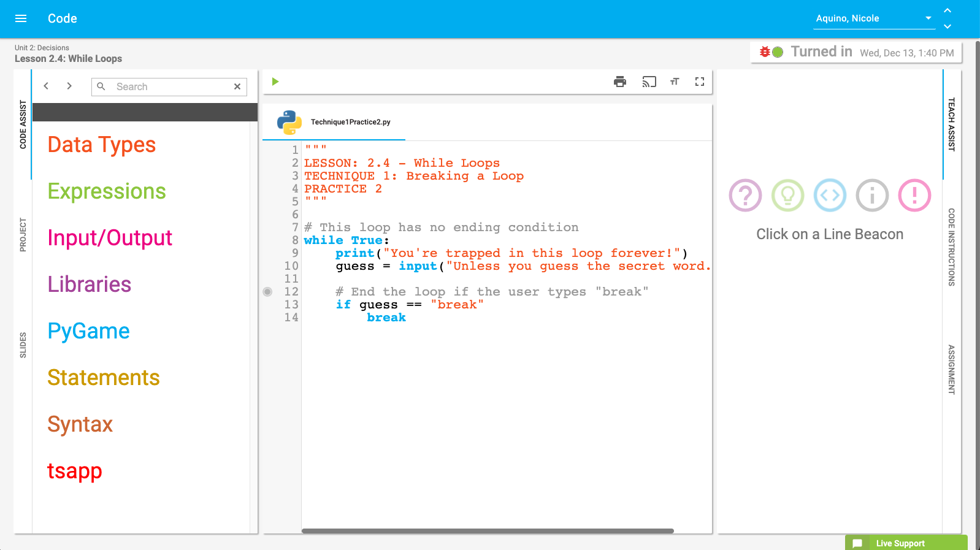Switch to the Slides side tab

point(23,345)
